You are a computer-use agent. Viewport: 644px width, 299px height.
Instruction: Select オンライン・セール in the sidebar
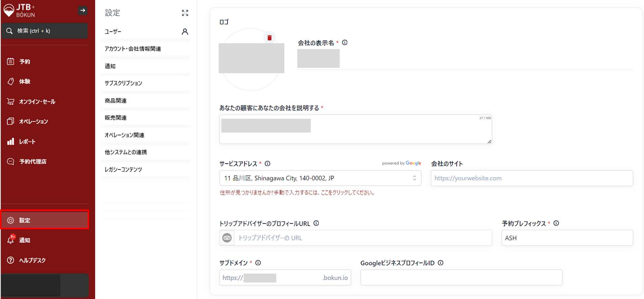point(37,102)
